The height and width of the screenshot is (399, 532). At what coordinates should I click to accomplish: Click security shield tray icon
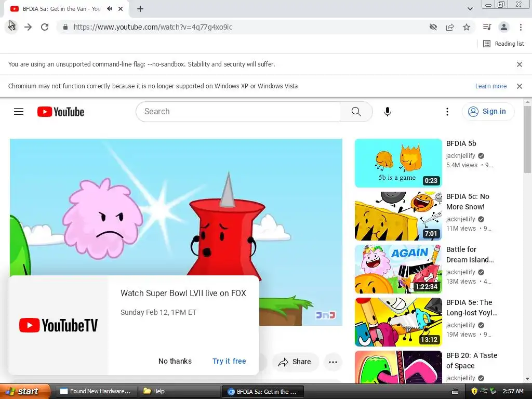click(x=474, y=391)
